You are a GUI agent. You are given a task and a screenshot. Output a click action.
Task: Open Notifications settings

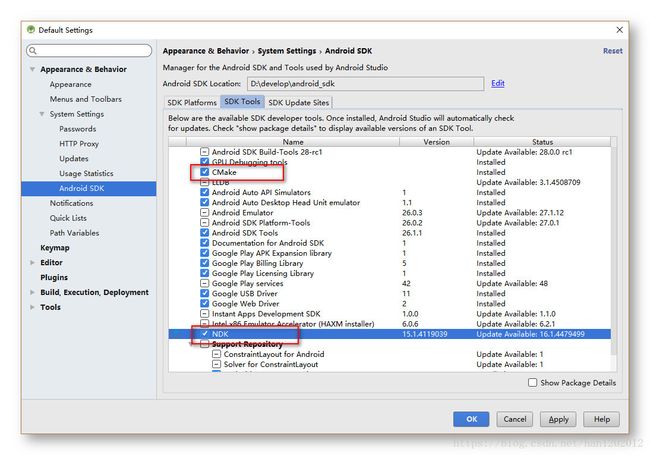coord(71,203)
